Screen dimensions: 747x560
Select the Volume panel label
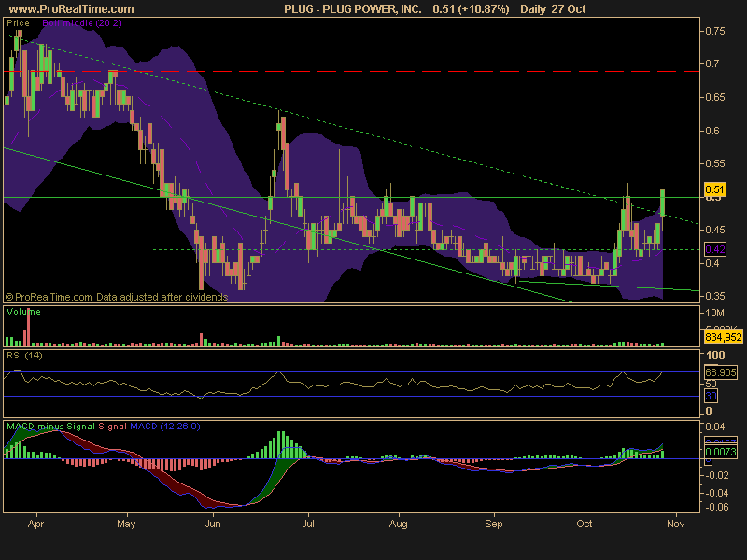click(x=24, y=312)
